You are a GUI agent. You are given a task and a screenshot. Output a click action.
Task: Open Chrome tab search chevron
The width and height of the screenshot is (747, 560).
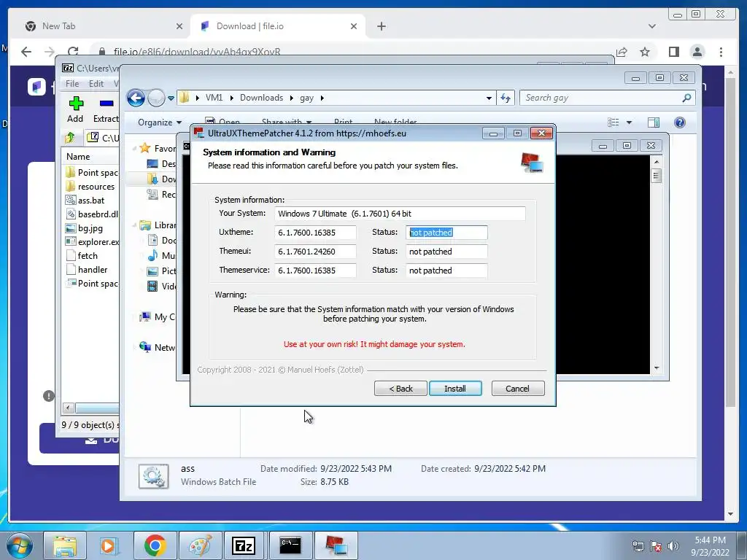652,26
